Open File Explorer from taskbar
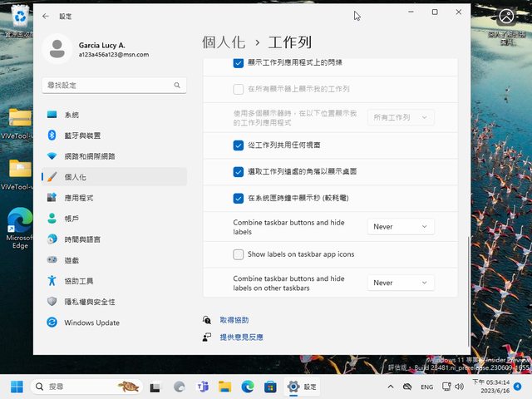 point(224,387)
